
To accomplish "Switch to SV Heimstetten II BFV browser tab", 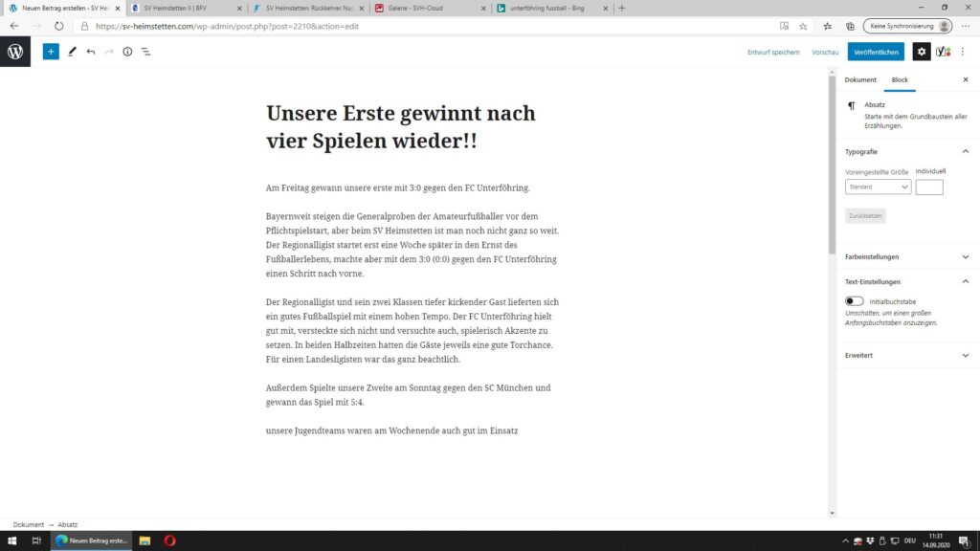I will tap(182, 8).
